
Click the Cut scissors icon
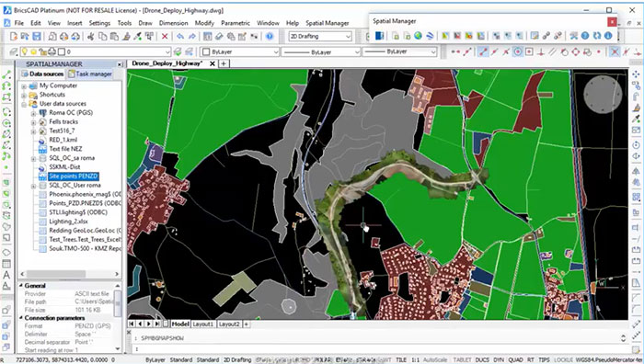tap(91, 37)
